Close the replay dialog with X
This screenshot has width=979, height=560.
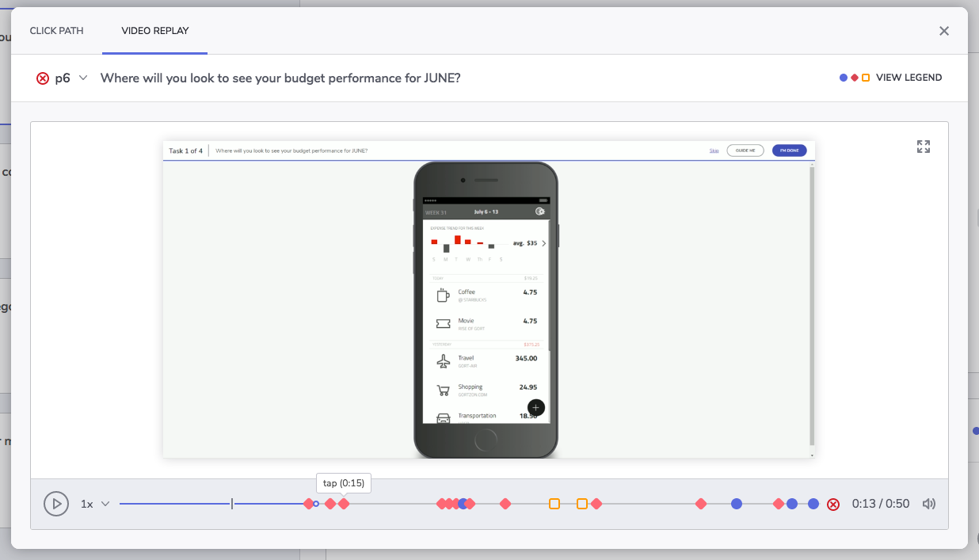pyautogui.click(x=944, y=31)
